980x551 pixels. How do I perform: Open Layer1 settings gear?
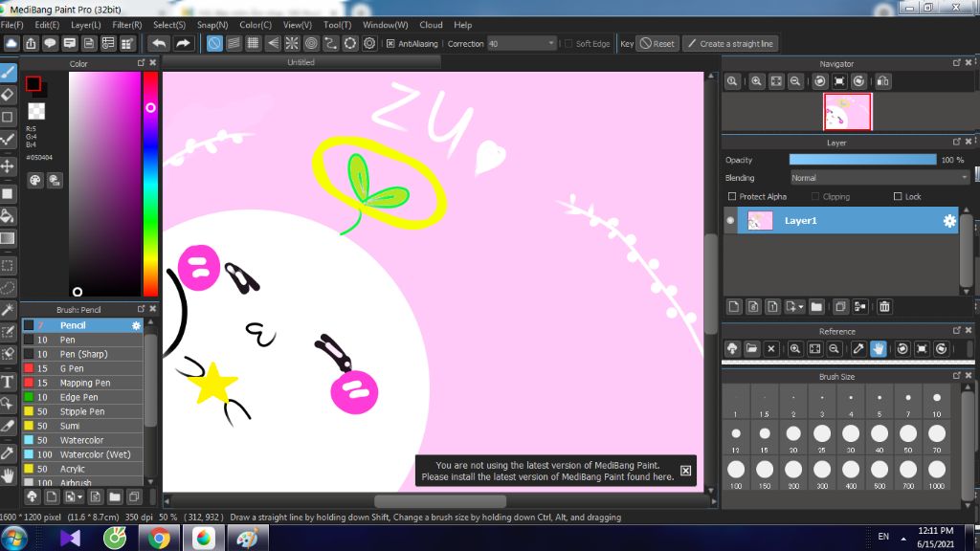[949, 221]
